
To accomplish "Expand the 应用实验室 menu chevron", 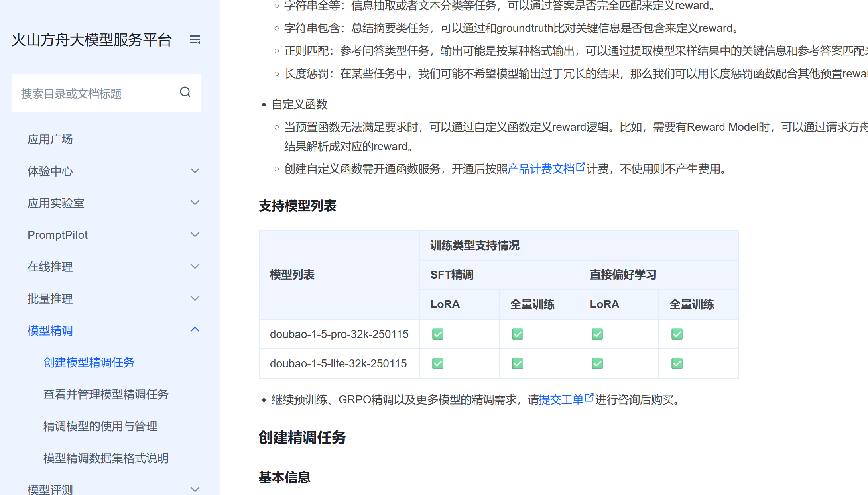I will click(195, 203).
